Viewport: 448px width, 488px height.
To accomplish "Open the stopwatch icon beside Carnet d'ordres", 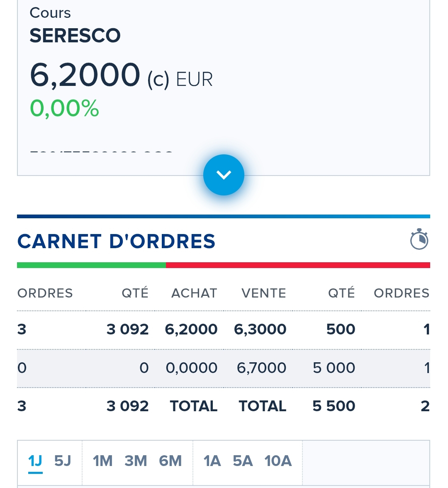I will pos(419,239).
